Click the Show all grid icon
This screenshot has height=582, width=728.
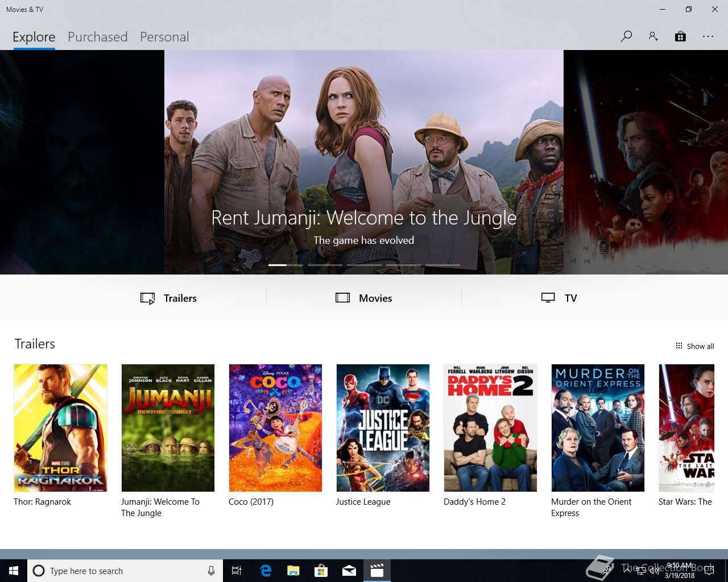click(679, 346)
